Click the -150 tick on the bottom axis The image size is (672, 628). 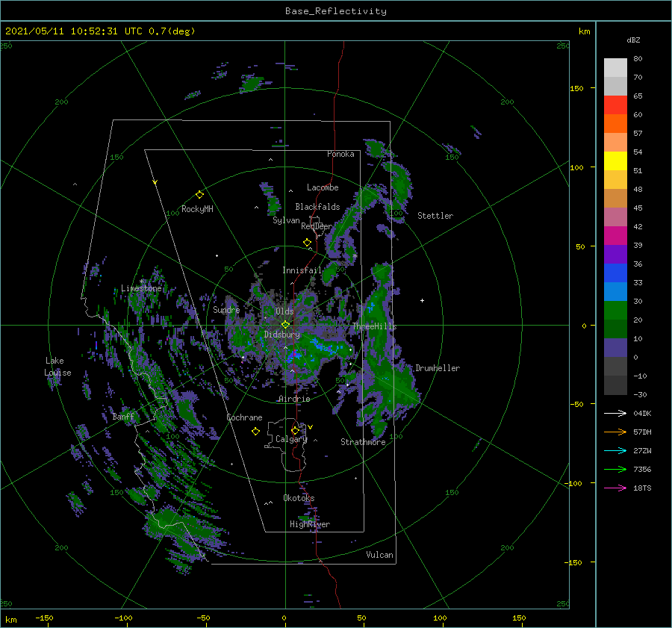[x=44, y=618]
